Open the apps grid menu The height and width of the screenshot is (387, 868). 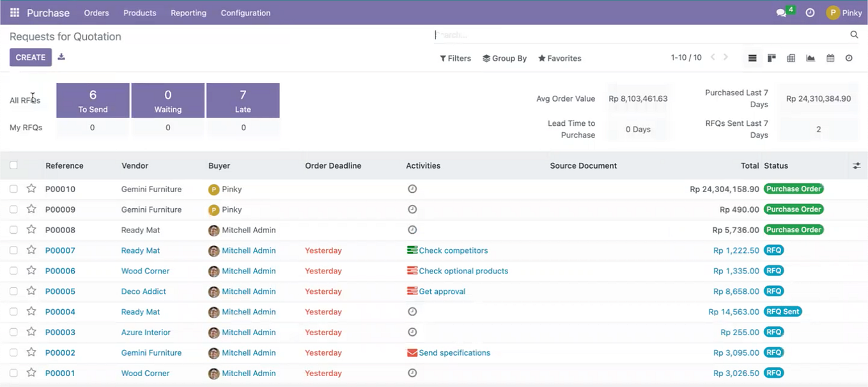coord(13,12)
